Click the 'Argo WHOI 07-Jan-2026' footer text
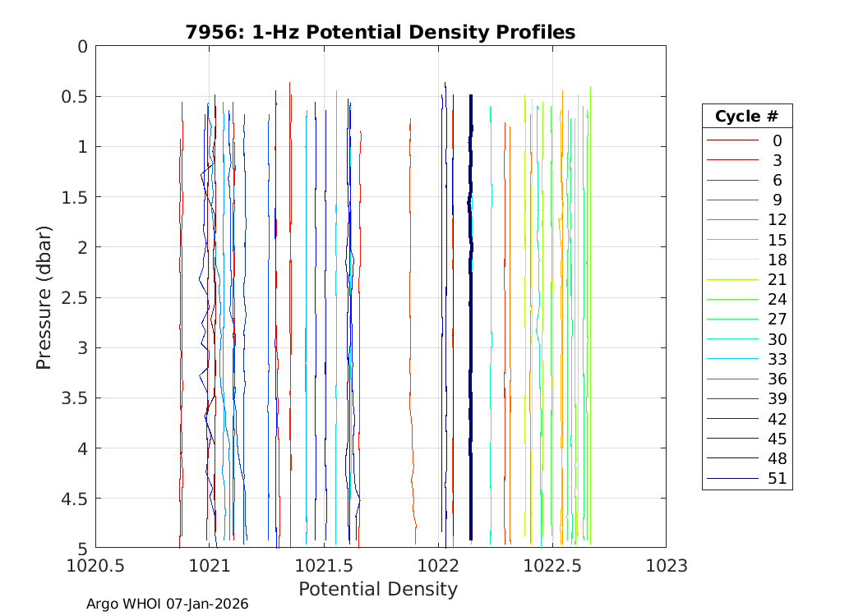Viewport: 863px width, 616px height. pyautogui.click(x=168, y=604)
